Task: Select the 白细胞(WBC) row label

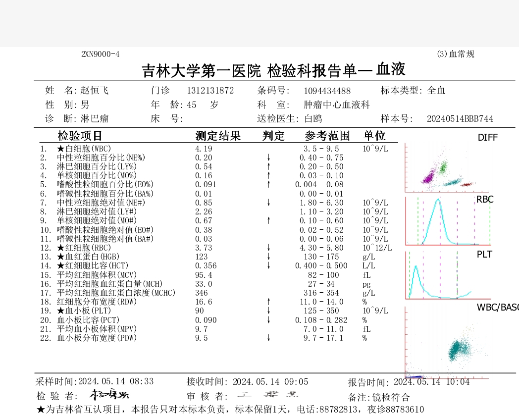Action: click(84, 149)
